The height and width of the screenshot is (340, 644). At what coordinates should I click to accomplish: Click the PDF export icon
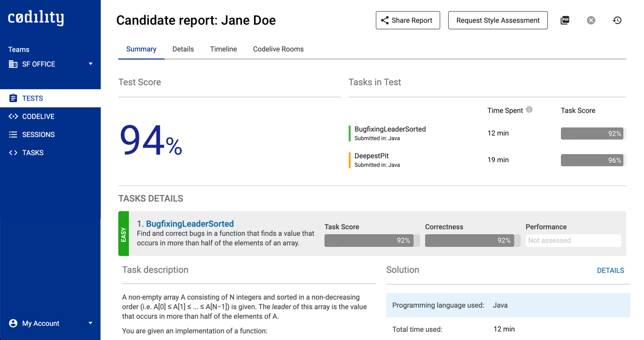pos(565,21)
